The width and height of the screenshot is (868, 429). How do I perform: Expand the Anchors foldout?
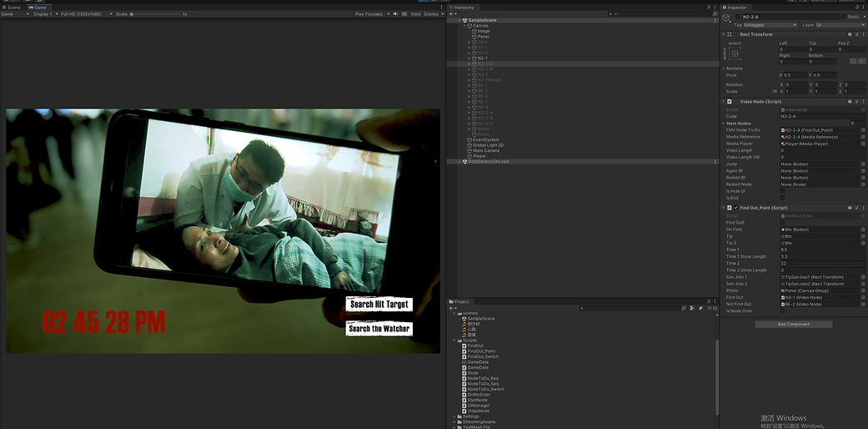[x=724, y=68]
